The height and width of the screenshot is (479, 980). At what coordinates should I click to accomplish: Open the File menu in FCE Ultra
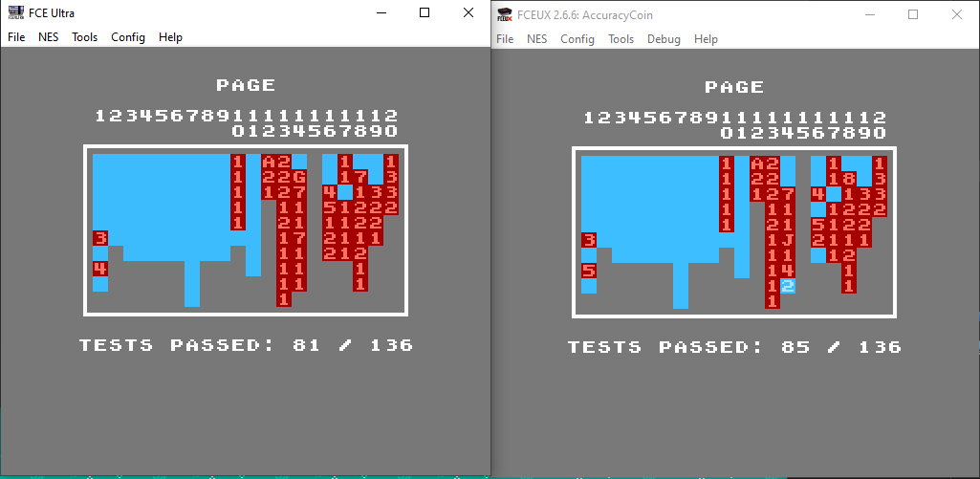coord(16,37)
